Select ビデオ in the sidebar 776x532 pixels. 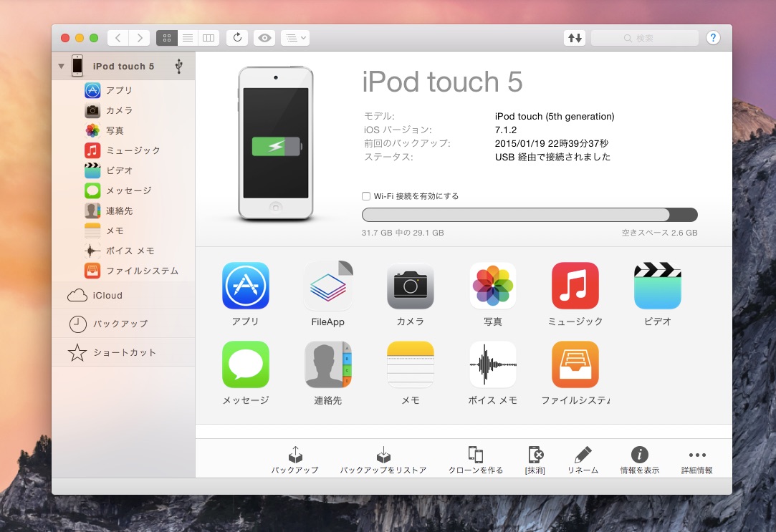[124, 170]
